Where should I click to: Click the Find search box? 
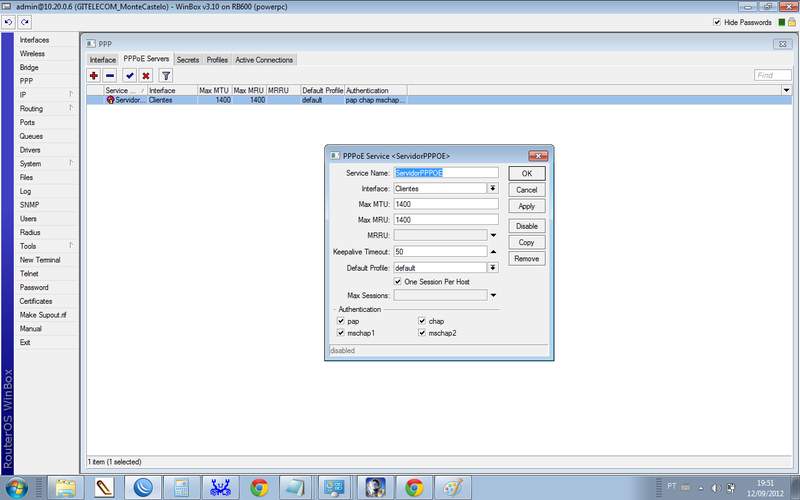click(772, 76)
